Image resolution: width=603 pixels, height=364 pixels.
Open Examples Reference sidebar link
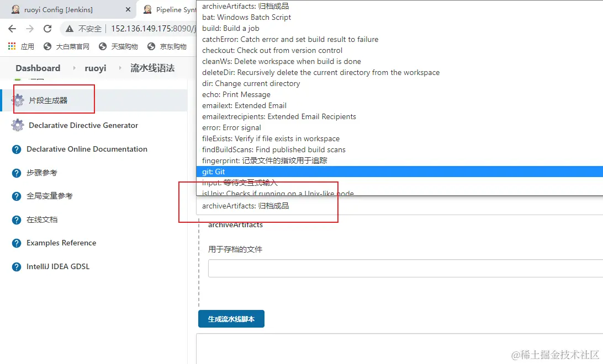[x=61, y=243]
